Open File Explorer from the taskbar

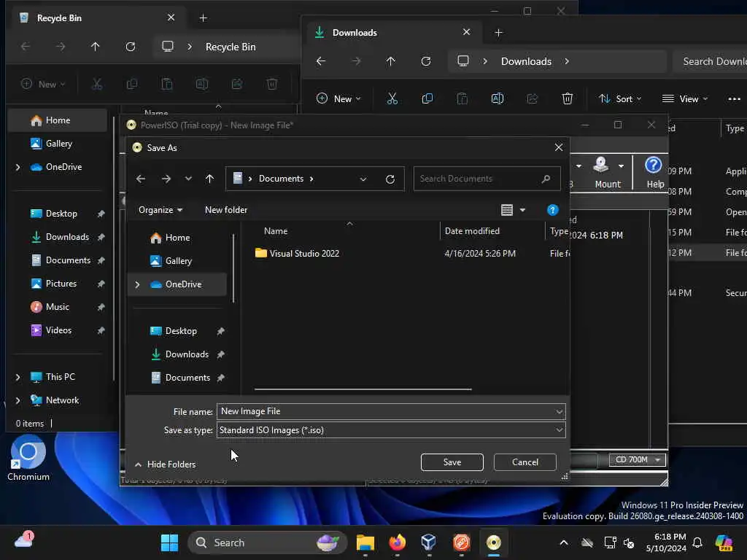click(x=365, y=542)
